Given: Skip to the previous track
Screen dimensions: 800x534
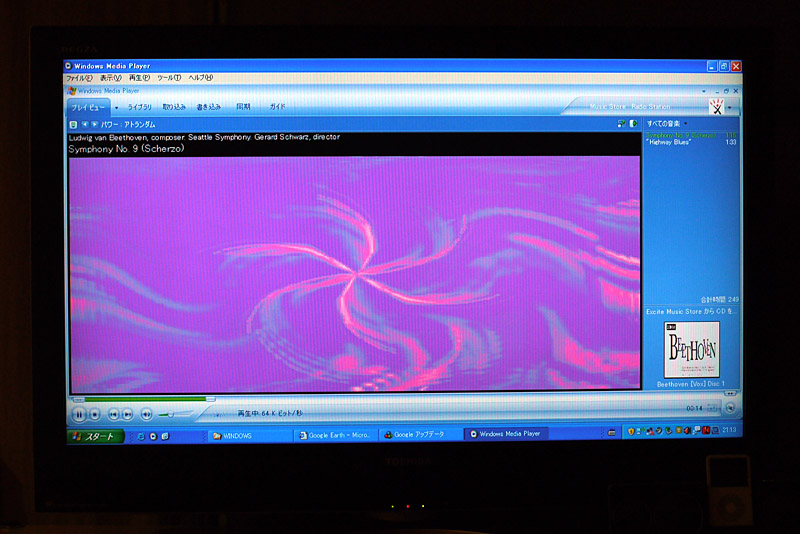Looking at the screenshot, I should point(114,413).
